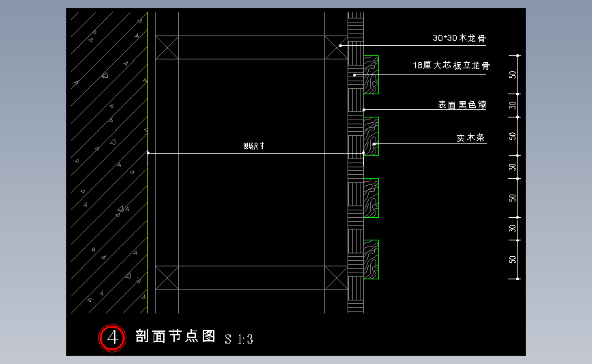Select the "剖面节点图" drawing title
The height and width of the screenshot is (364, 592).
pos(175,336)
